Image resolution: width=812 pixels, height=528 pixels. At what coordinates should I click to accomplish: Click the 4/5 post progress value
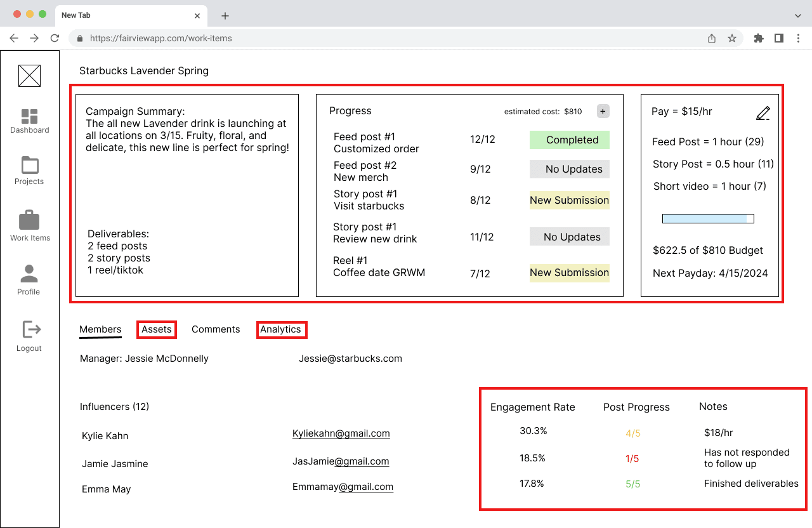(x=633, y=433)
